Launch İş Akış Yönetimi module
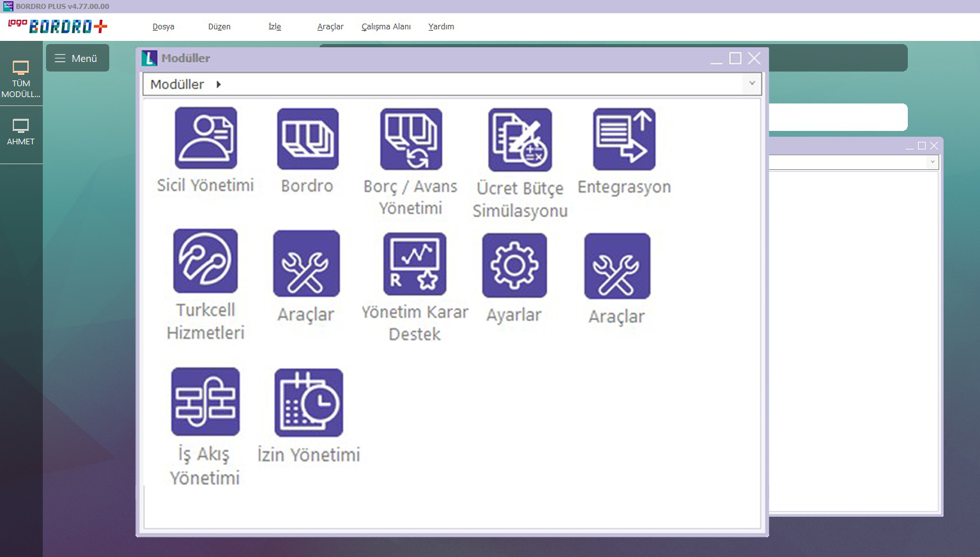This screenshot has width=980, height=557. [205, 402]
